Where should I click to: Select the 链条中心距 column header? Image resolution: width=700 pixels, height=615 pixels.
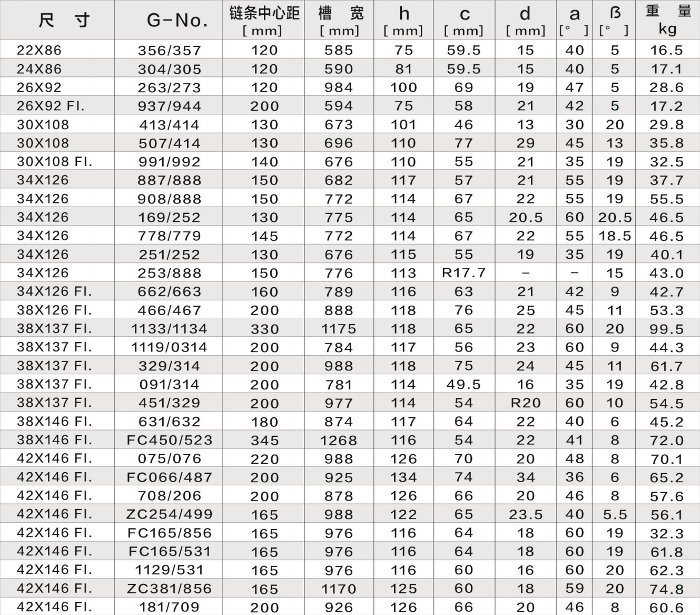[x=263, y=21]
